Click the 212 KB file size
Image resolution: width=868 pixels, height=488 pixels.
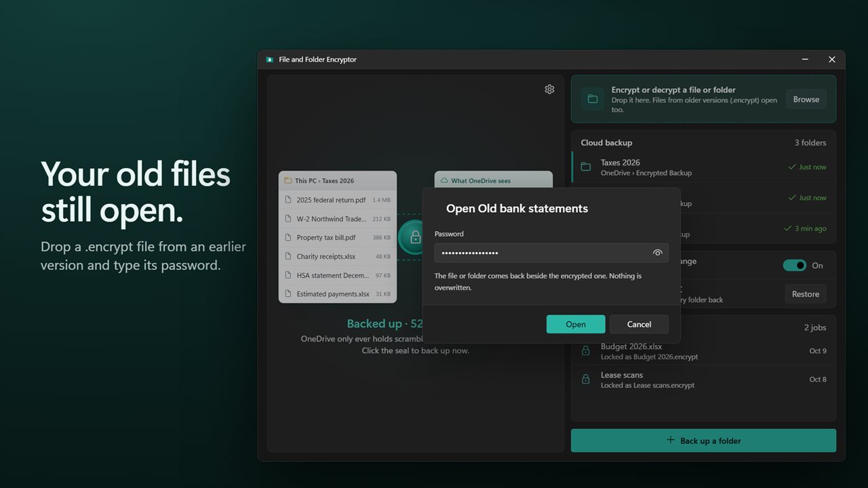(381, 219)
